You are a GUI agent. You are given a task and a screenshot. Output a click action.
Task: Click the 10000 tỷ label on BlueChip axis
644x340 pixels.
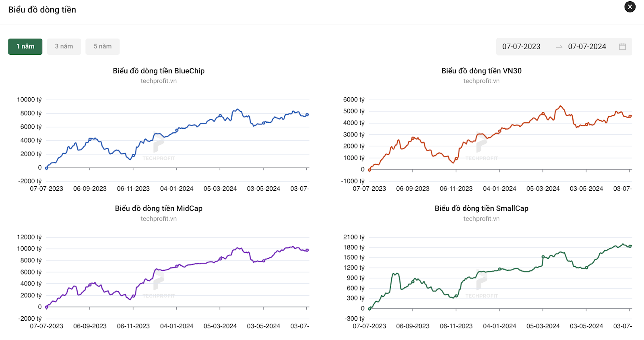(29, 100)
